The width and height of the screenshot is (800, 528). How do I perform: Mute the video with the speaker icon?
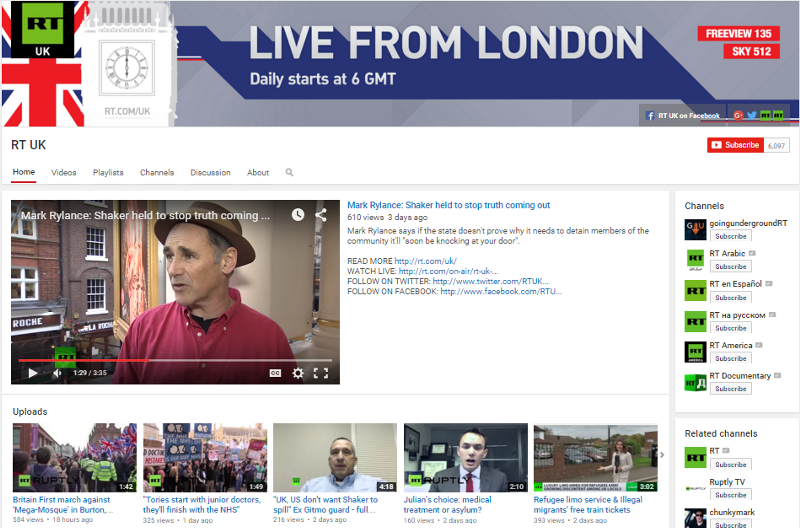(x=57, y=373)
